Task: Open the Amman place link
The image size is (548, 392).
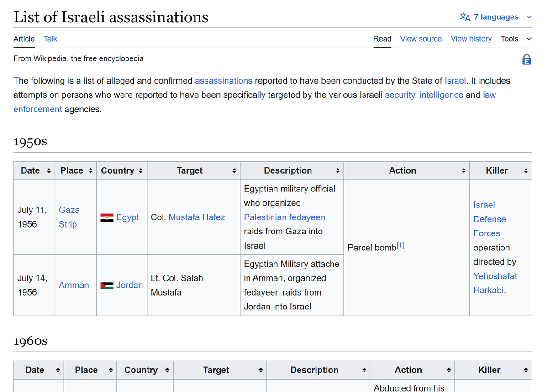Action: coord(74,285)
